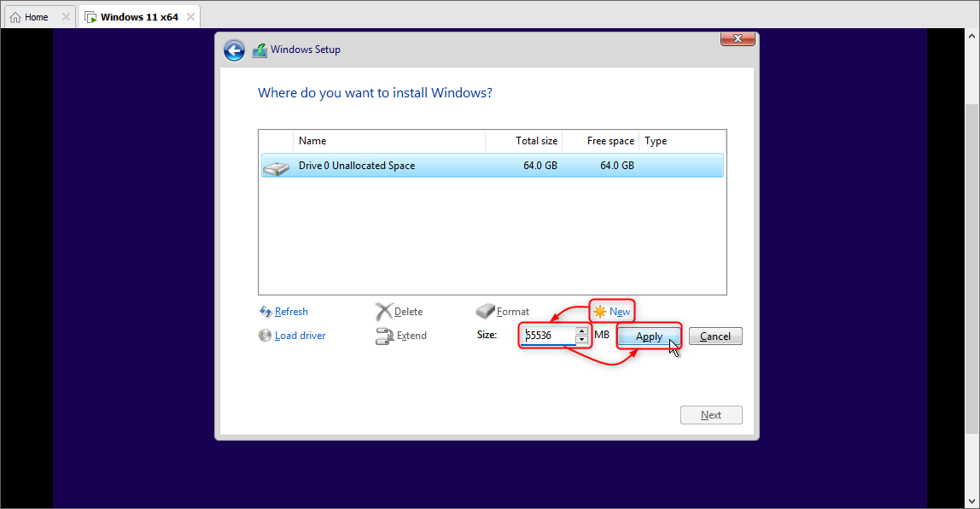This screenshot has width=980, height=509.
Task: Click the Extend partition icon
Action: [384, 336]
